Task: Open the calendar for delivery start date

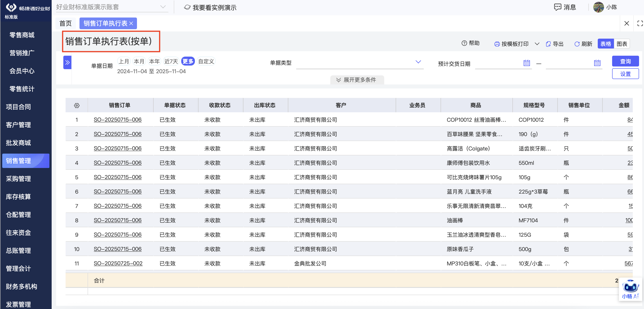Action: pyautogui.click(x=527, y=63)
